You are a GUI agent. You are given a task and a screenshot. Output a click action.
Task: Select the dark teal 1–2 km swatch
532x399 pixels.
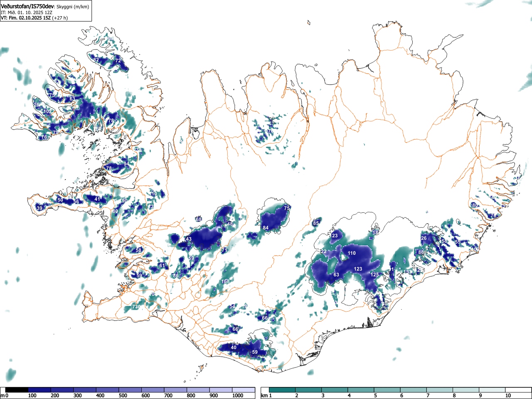282,390
